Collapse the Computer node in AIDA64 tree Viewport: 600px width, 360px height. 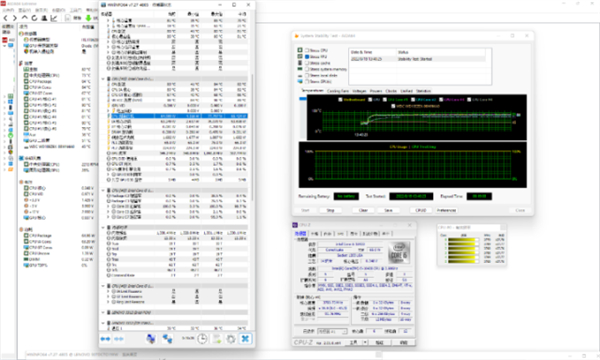coord(5,46)
